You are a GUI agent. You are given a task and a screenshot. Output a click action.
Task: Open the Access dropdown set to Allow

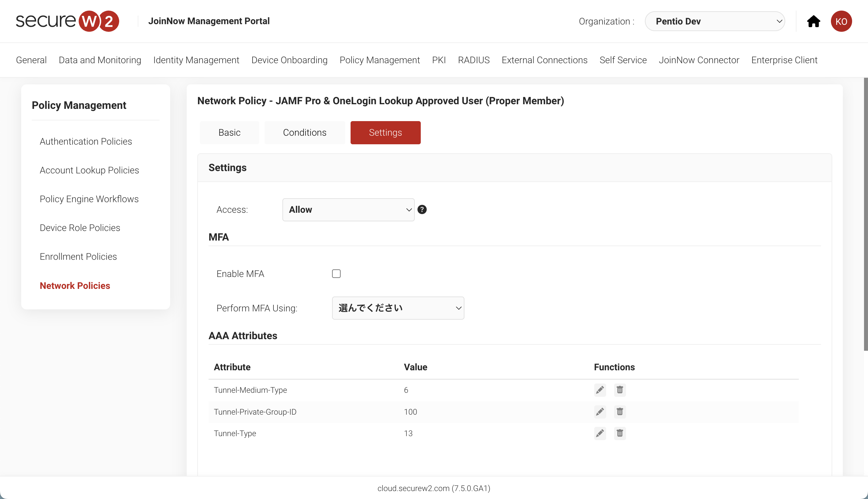(348, 209)
